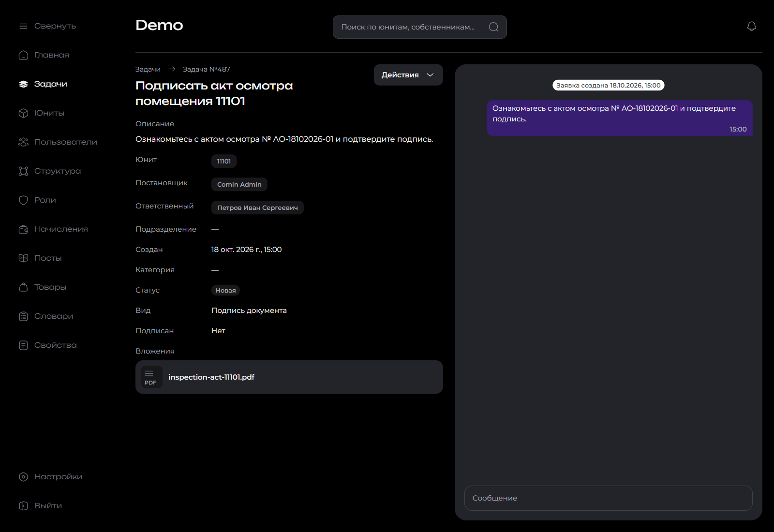Open the Петров Иван Сергеевич chip
Image resolution: width=774 pixels, height=532 pixels.
(x=257, y=207)
